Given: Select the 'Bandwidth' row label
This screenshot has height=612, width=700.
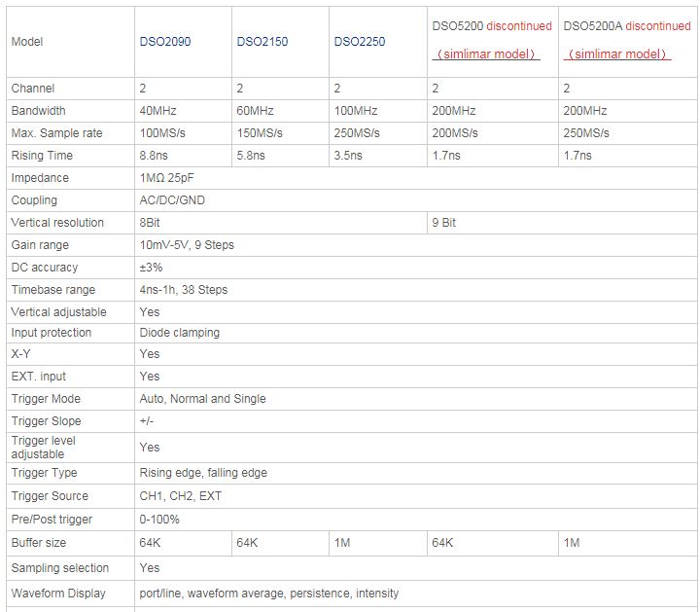Looking at the screenshot, I should point(38,110).
